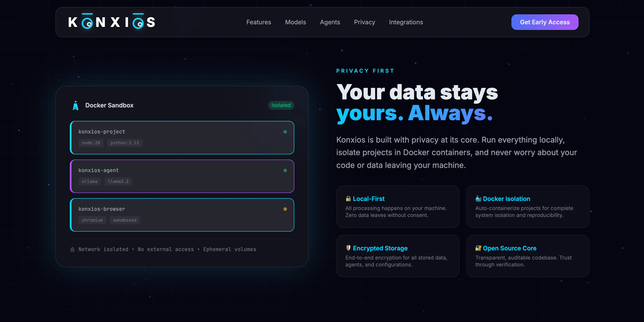Open the Local-First card heading
644x322 pixels.
(x=369, y=199)
